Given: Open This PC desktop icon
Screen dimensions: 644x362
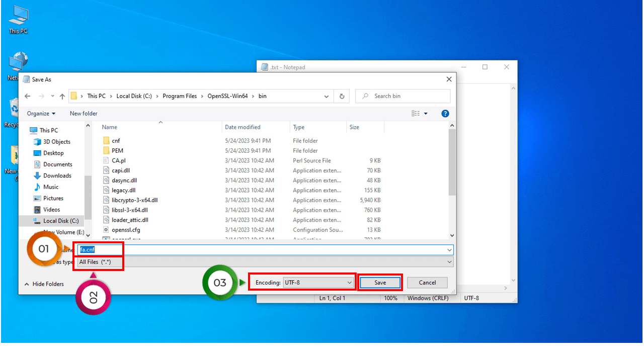Looking at the screenshot, I should (18, 16).
